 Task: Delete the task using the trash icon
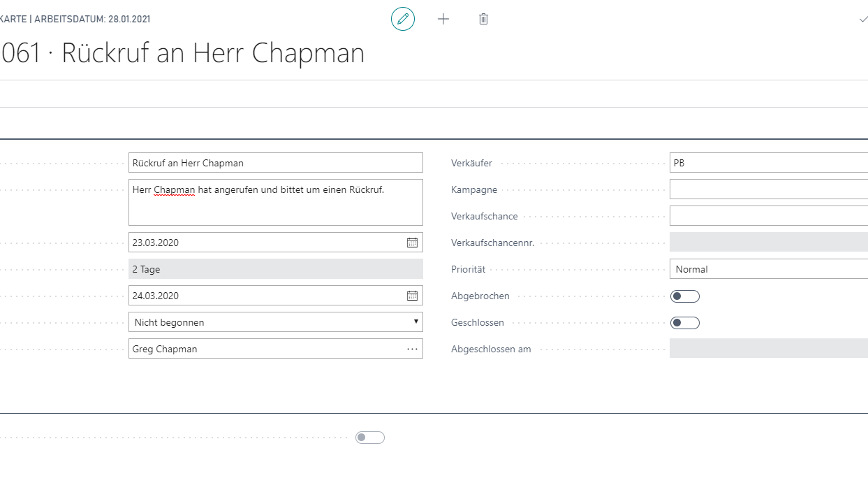[x=483, y=19]
